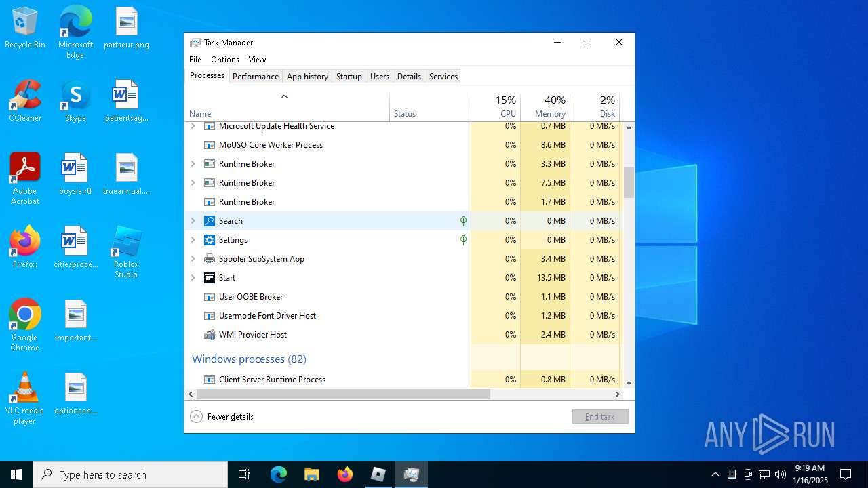Switch to the Details tab
The height and width of the screenshot is (488, 868).
(409, 77)
